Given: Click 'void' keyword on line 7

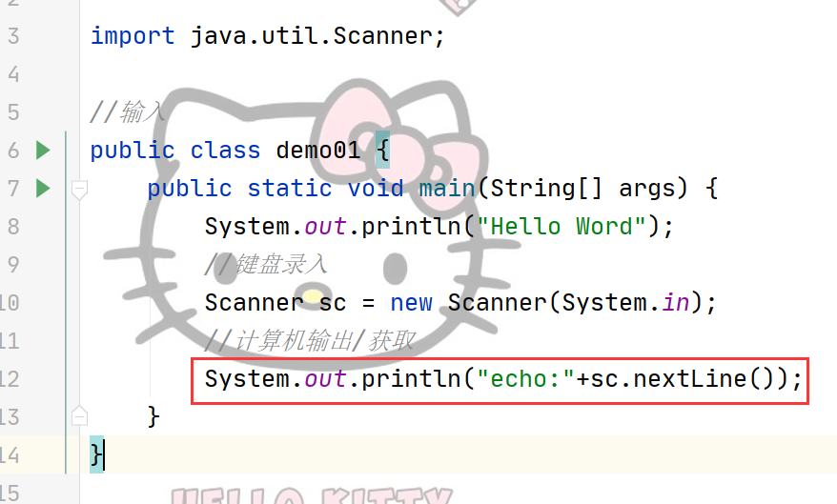Looking at the screenshot, I should pyautogui.click(x=376, y=189).
